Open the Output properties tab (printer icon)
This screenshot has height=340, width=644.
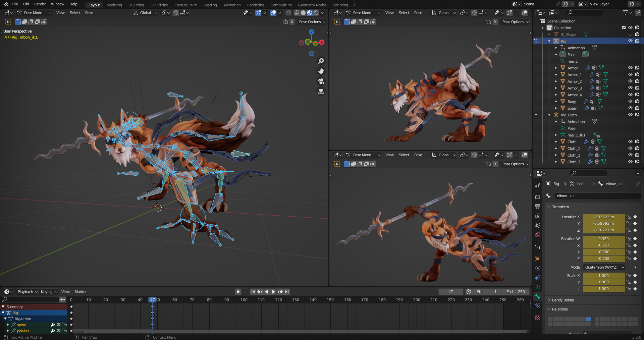click(x=538, y=206)
